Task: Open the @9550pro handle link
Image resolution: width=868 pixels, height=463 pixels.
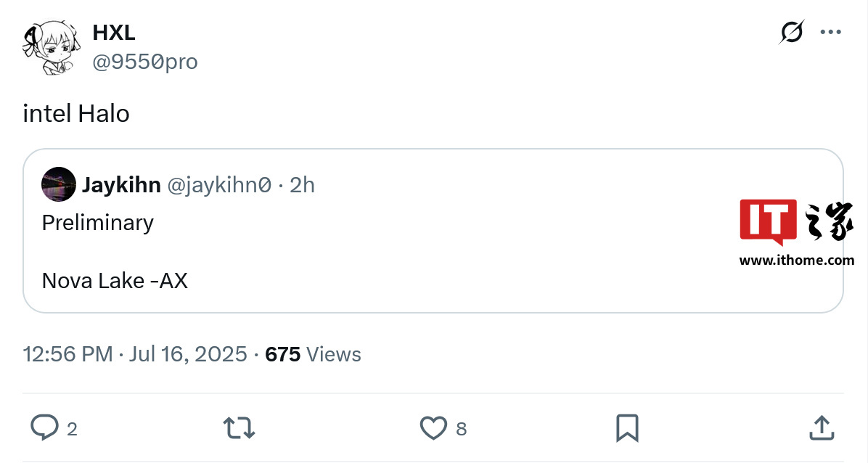Action: click(145, 62)
